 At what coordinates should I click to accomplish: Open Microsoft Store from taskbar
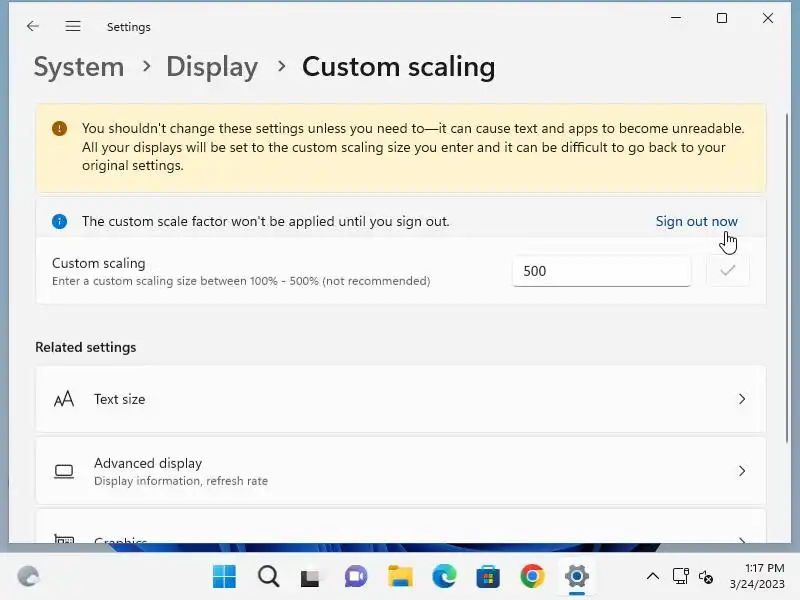pos(488,576)
